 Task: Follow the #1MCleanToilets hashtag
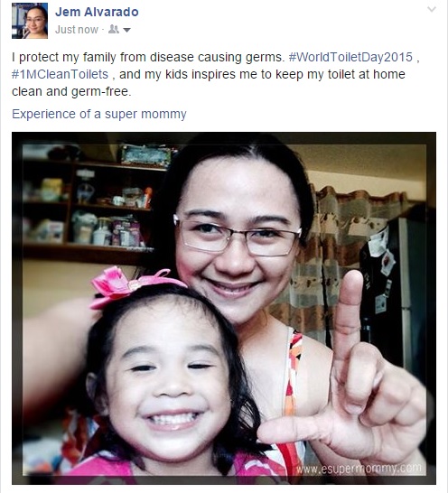(x=61, y=75)
